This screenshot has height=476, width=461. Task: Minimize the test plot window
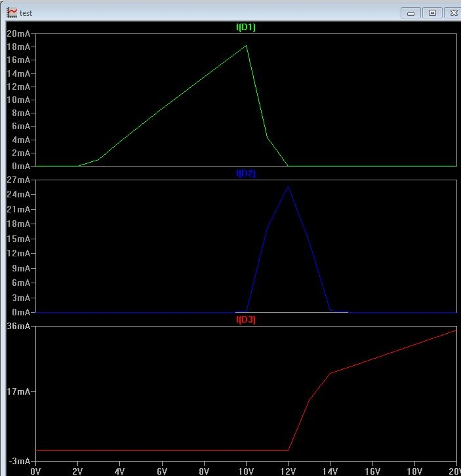coord(411,13)
